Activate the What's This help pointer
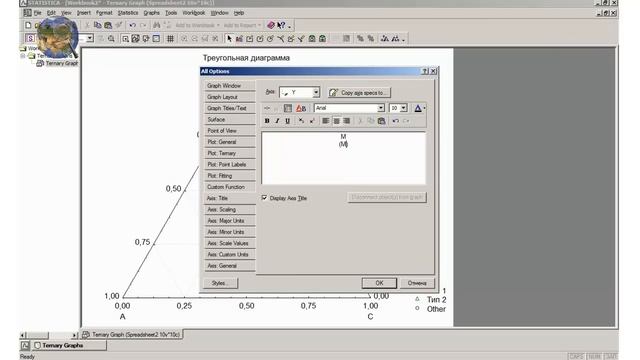 281,25
